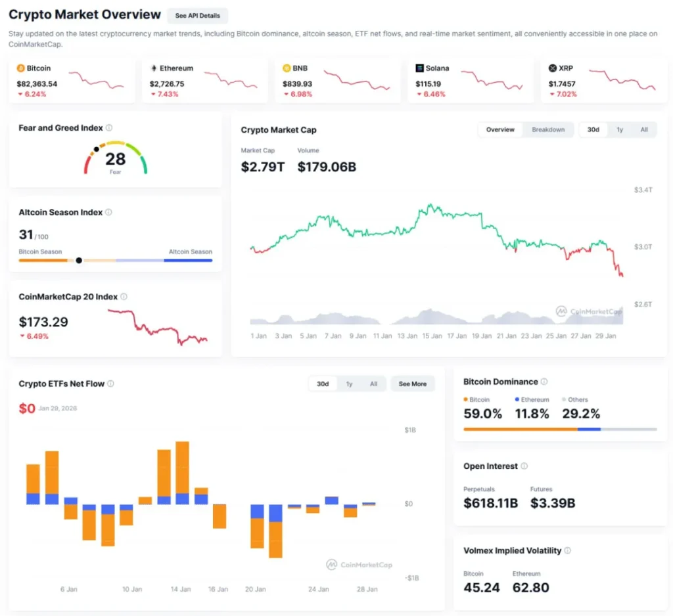Click See More on Crypto ETFs Net Flow

click(413, 384)
